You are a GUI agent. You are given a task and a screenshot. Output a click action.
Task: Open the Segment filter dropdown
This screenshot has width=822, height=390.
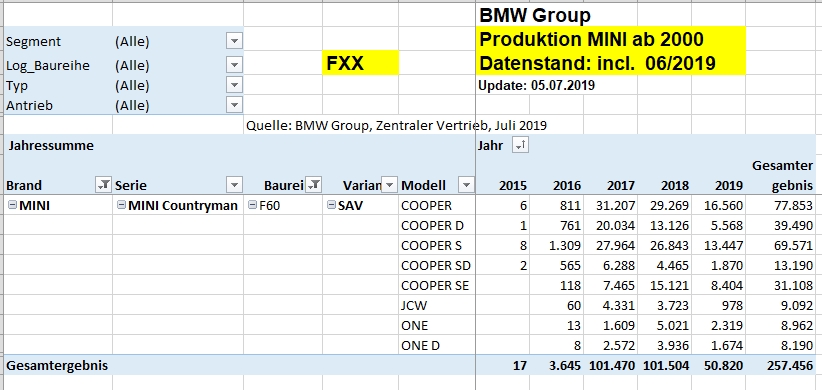point(234,41)
